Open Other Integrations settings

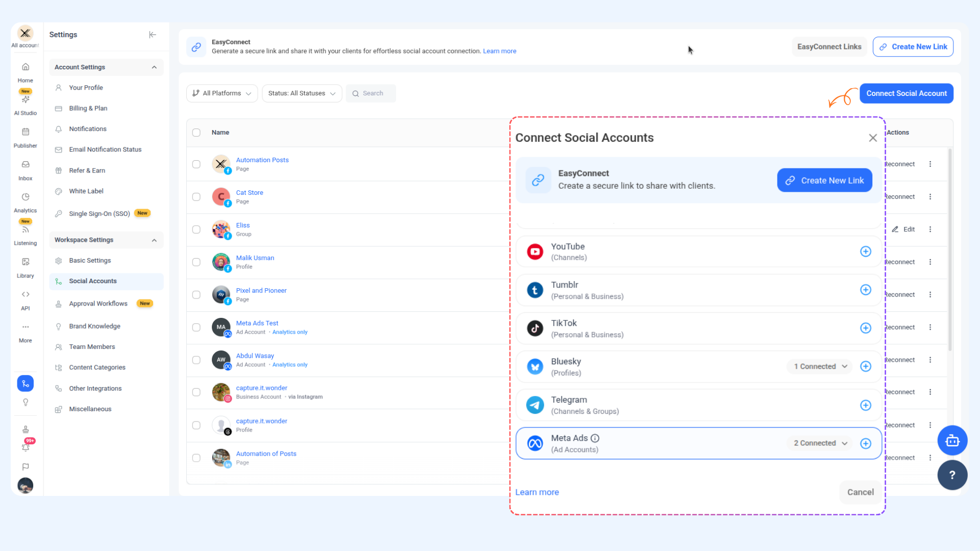click(x=95, y=389)
